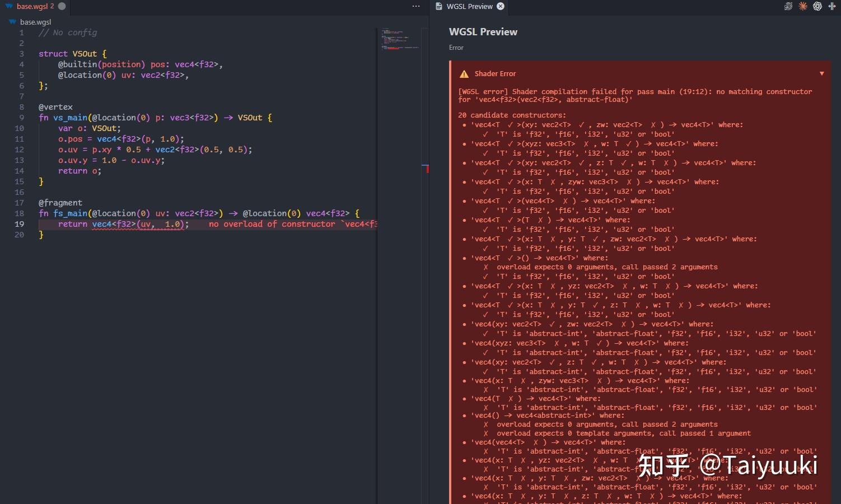Click line number 19 in the gutter
Viewport: 841px width, 504px height.
click(x=20, y=224)
